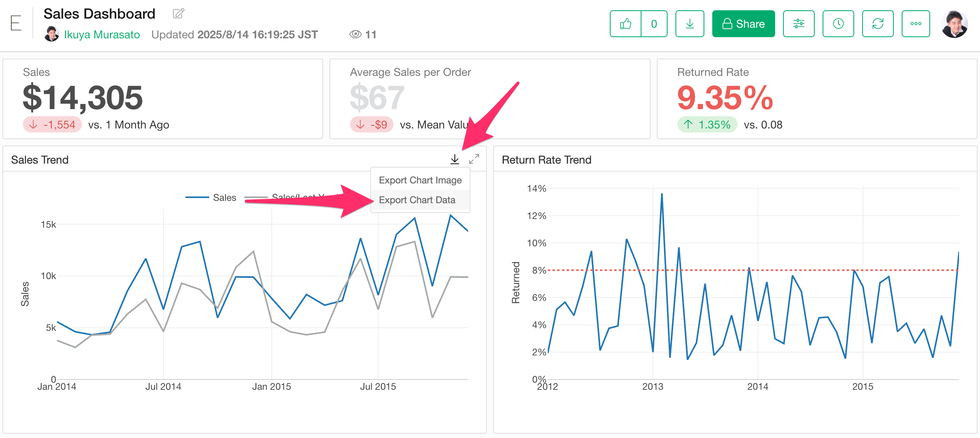Click the refresh dashboard icon
The width and height of the screenshot is (980, 438).
tap(878, 24)
